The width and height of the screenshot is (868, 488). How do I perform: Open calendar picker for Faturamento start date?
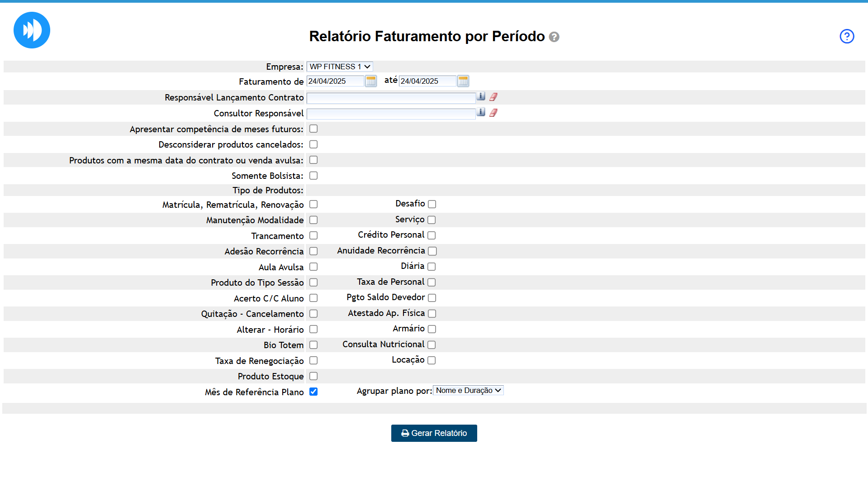point(371,81)
